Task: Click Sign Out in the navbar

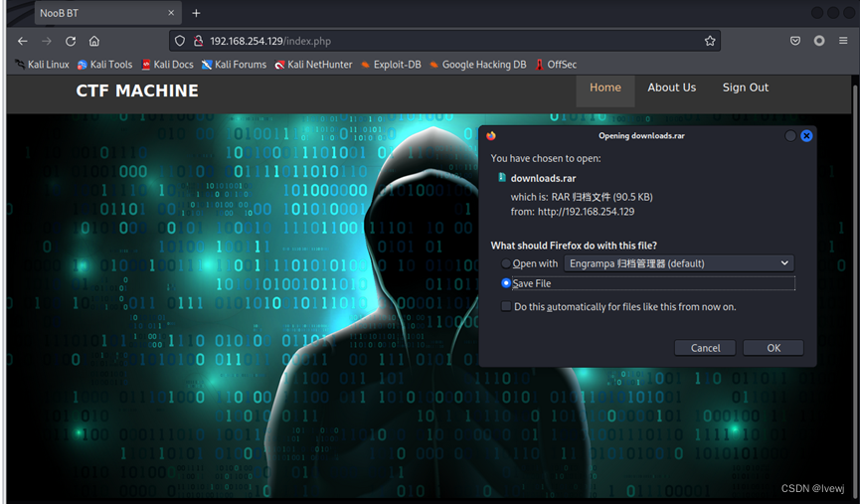Action: [x=746, y=87]
